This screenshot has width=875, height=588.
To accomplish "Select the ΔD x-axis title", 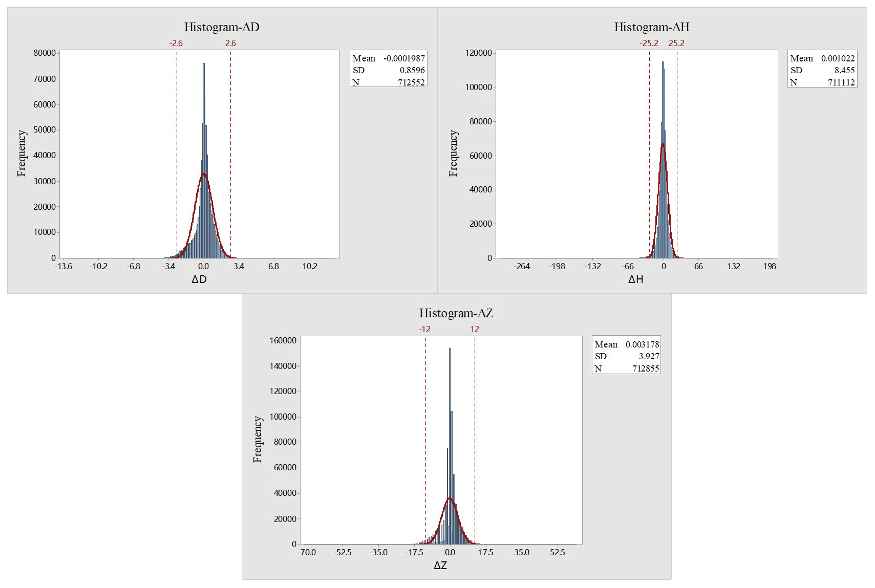I will tap(199, 279).
